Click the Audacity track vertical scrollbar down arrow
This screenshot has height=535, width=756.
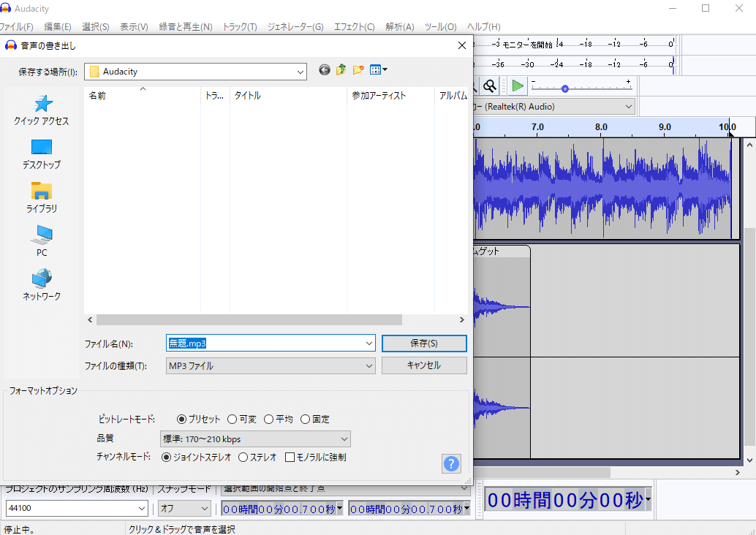(749, 460)
